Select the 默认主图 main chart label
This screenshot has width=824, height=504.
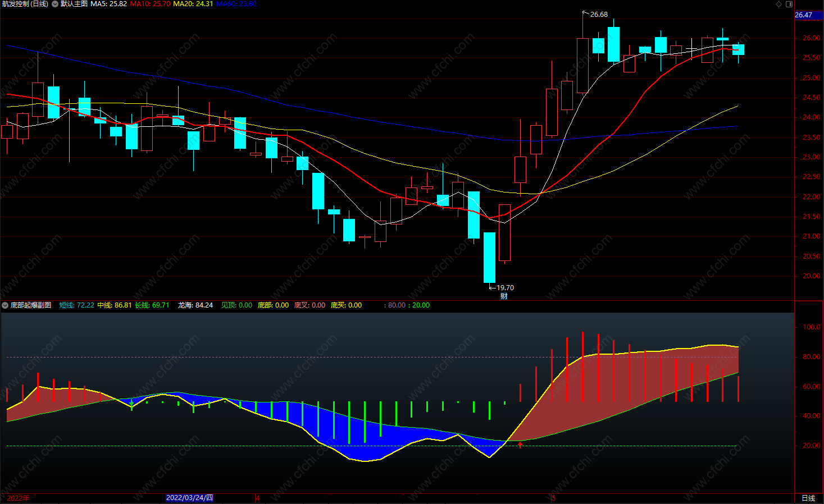click(x=74, y=4)
